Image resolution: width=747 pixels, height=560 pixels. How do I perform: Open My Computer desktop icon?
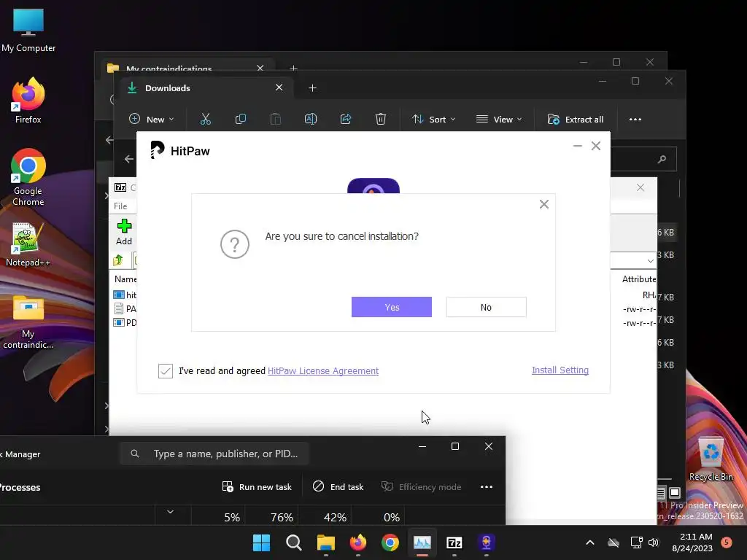(28, 30)
